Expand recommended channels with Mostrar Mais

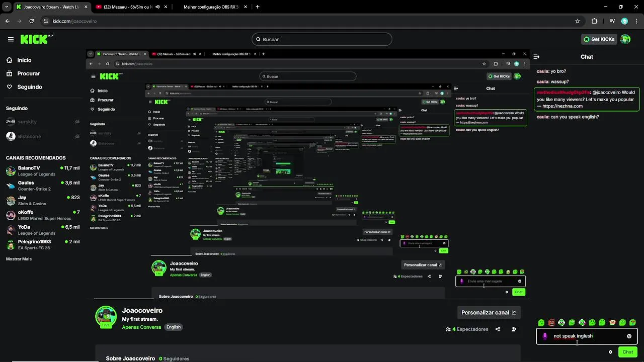[19, 259]
